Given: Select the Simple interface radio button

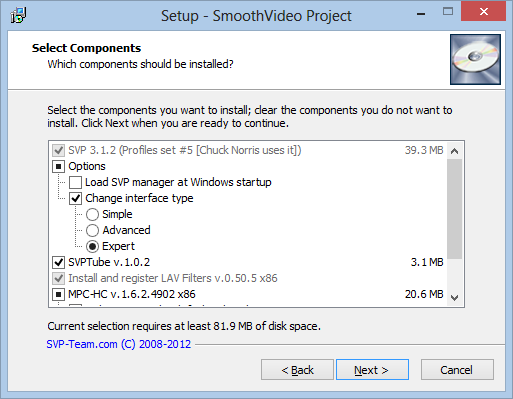Looking at the screenshot, I should [92, 214].
